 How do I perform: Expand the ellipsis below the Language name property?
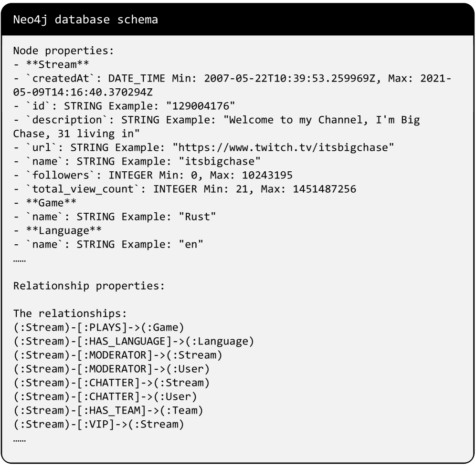19,260
